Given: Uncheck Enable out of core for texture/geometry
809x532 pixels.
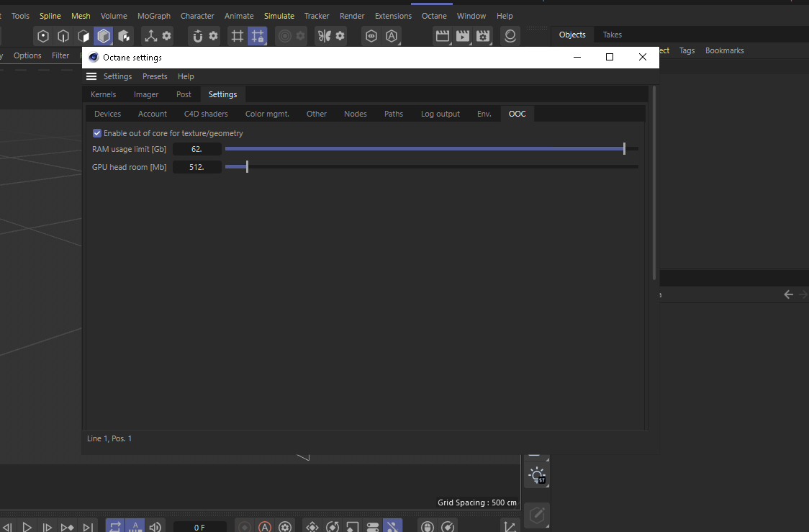Looking at the screenshot, I should pyautogui.click(x=97, y=133).
